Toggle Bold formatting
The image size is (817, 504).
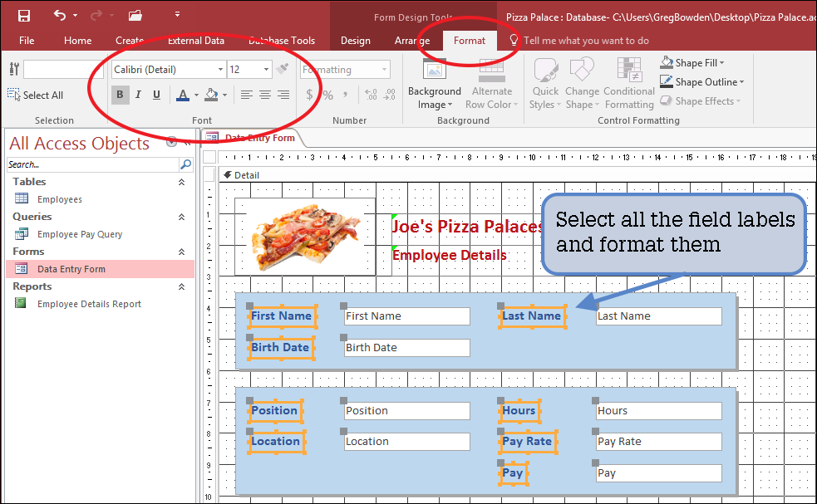(x=120, y=95)
